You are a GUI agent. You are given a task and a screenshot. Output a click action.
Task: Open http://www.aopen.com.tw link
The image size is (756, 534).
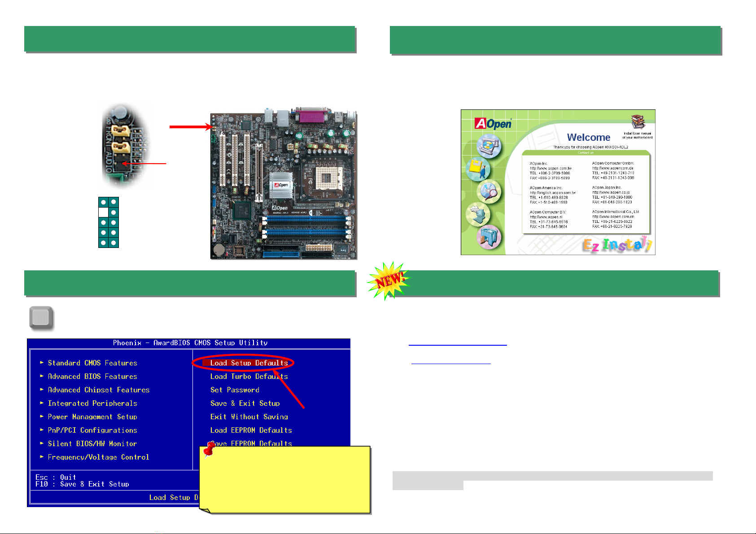coord(551,169)
